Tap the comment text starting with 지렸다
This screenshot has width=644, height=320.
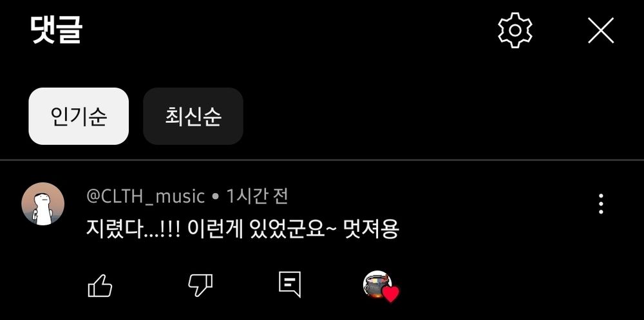(242, 229)
